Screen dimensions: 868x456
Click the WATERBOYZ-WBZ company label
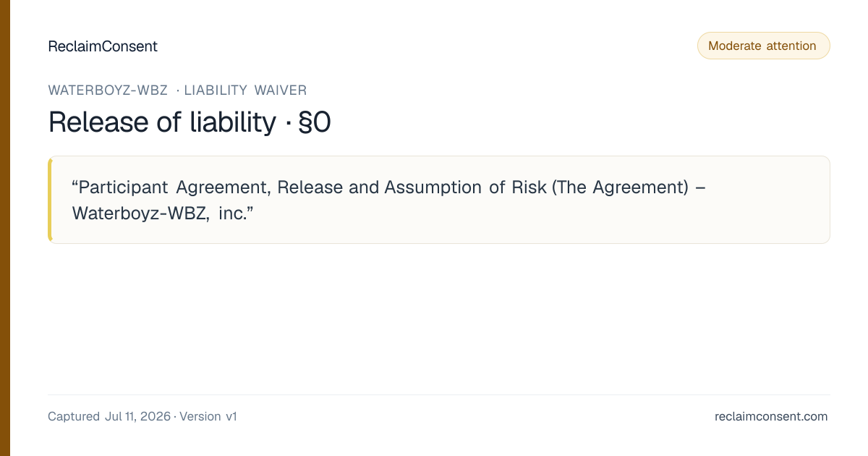point(108,90)
